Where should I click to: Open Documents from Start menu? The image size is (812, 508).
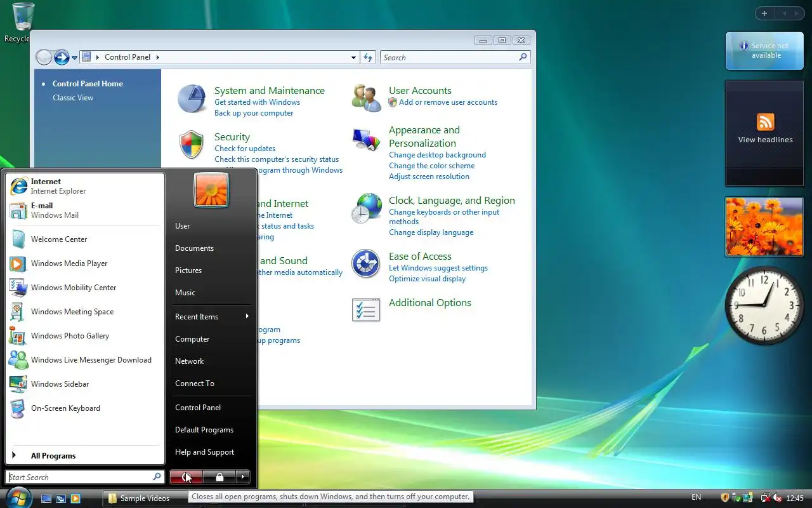(x=211, y=248)
